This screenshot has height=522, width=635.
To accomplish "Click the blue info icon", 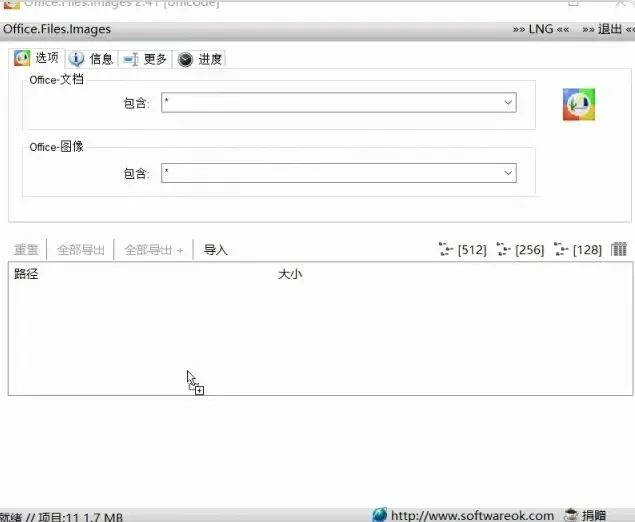I will [76, 59].
